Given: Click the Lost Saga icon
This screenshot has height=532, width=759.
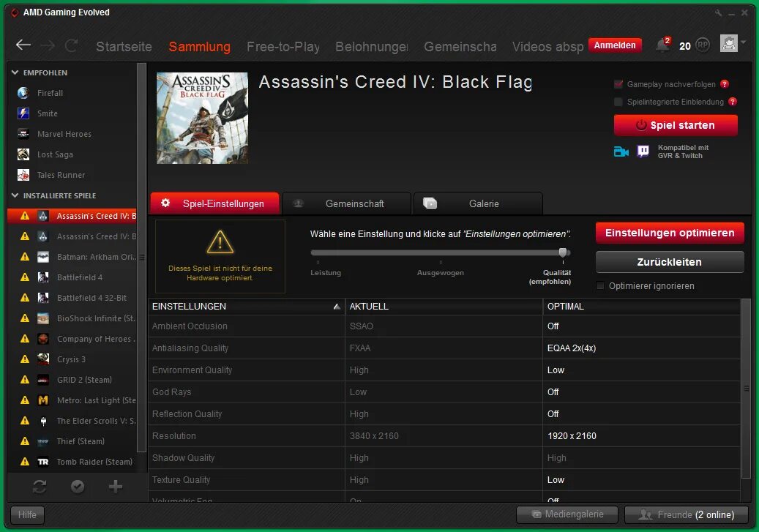Looking at the screenshot, I should pyautogui.click(x=23, y=154).
